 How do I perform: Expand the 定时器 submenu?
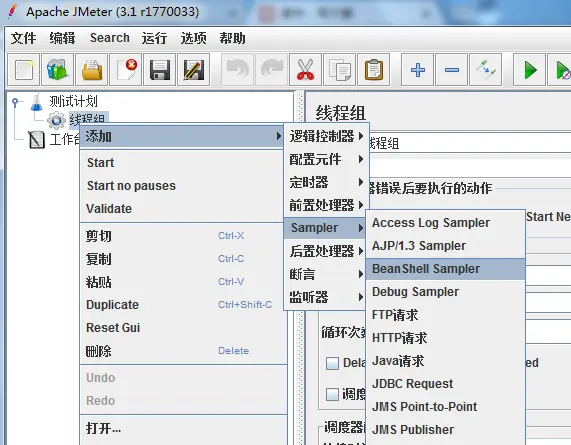click(x=326, y=182)
